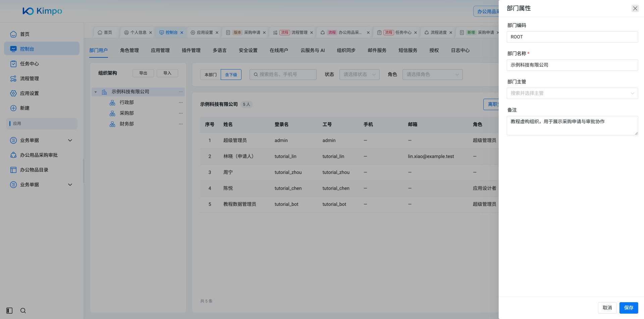Image resolution: width=644 pixels, height=319 pixels.
Task: Open the 部门主管 selector
Action: tap(572, 93)
